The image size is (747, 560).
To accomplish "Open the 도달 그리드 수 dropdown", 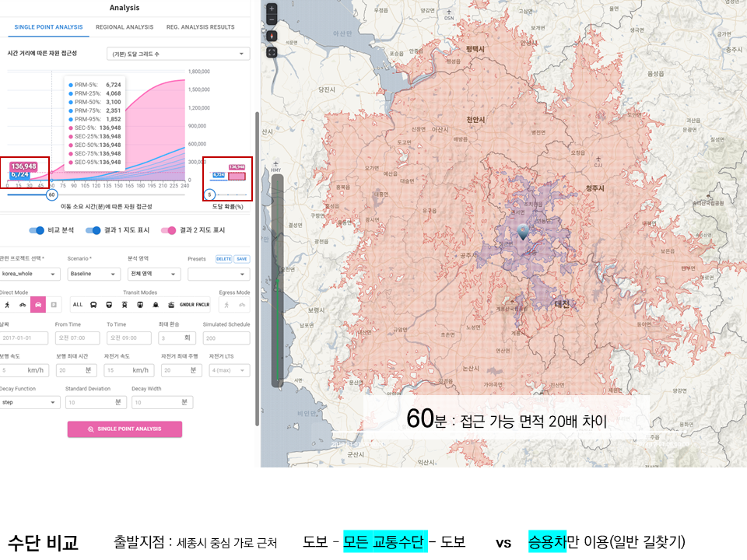I will (x=178, y=54).
